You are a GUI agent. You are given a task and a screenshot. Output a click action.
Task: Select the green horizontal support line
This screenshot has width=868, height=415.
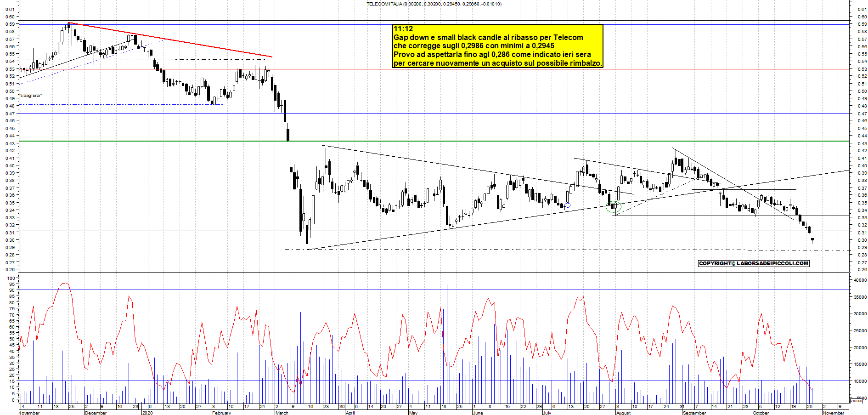(434, 141)
